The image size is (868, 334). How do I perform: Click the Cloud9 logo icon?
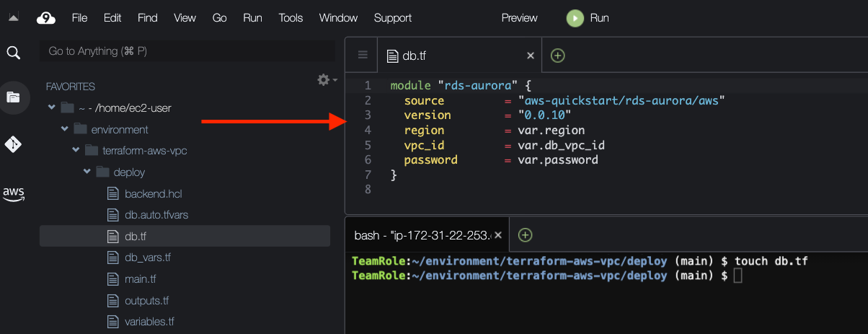click(x=46, y=18)
